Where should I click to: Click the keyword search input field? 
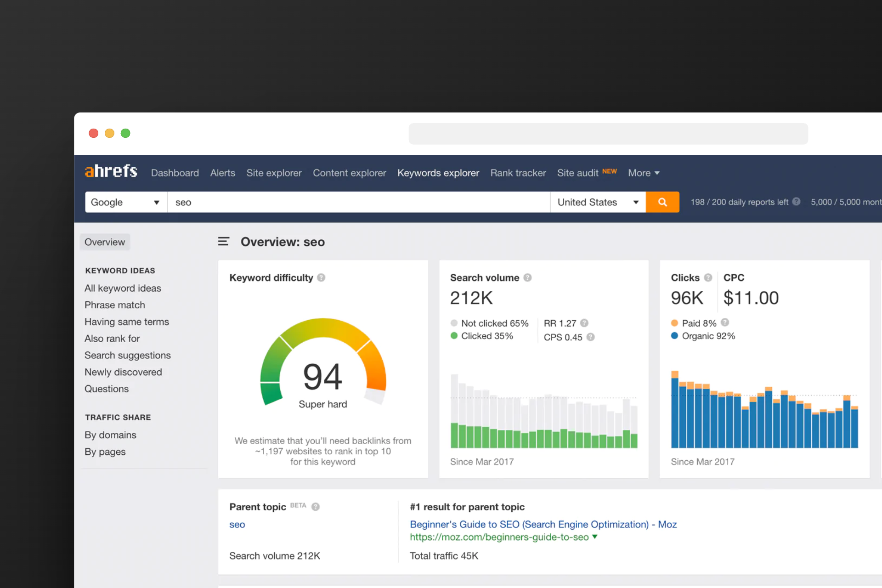pos(358,202)
